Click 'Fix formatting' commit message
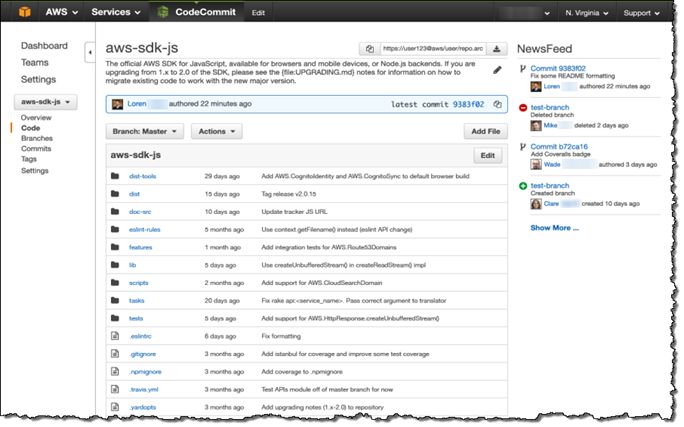The width and height of the screenshot is (684, 427). point(281,336)
